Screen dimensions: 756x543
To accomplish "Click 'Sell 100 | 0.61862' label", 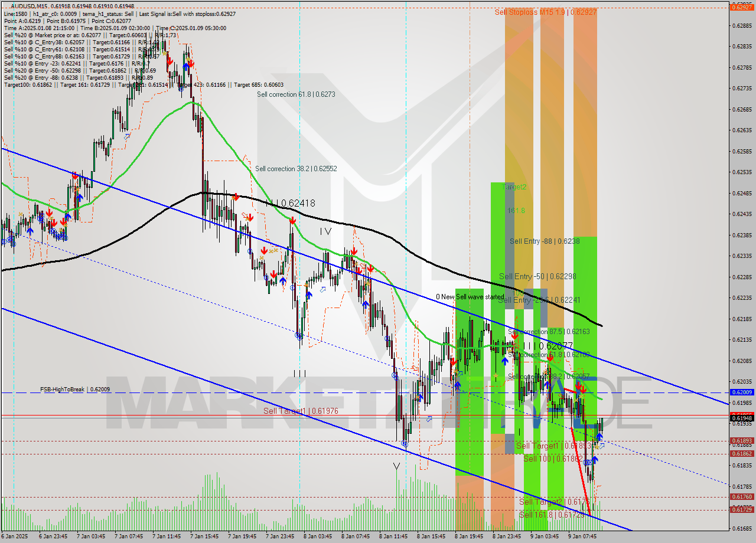I will point(553,459).
